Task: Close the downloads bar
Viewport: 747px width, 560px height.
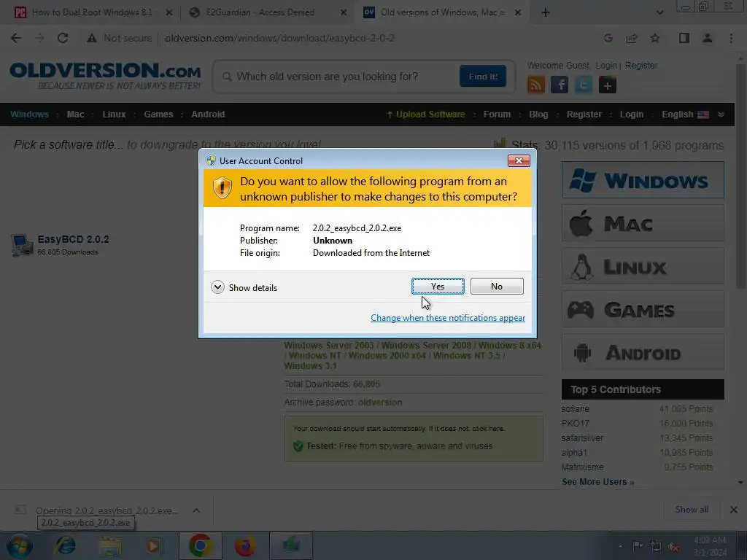Action: click(x=734, y=510)
